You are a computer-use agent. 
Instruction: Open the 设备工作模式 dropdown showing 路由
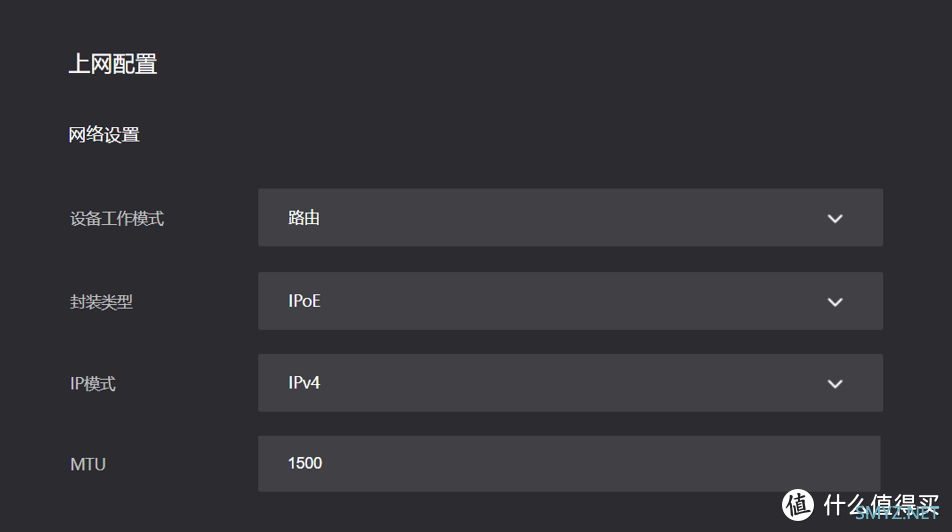[570, 217]
